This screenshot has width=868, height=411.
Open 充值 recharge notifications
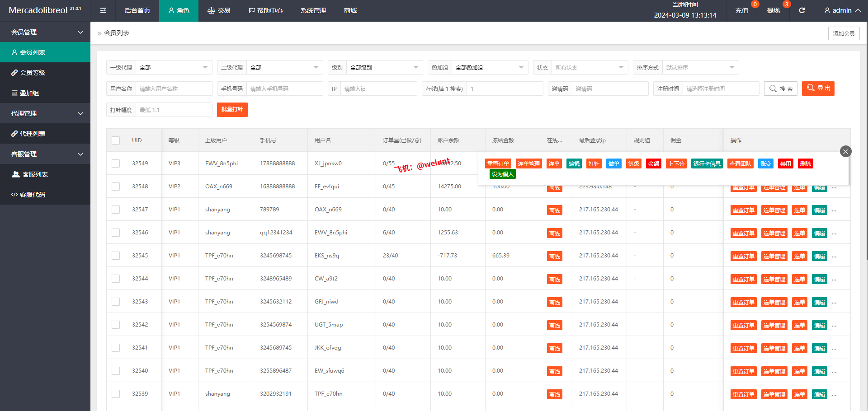(741, 10)
